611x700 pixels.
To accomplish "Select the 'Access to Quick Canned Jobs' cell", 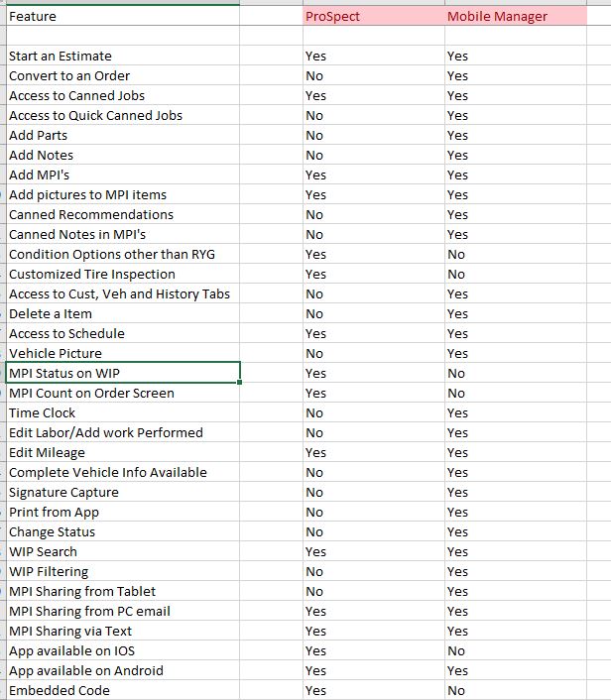I will pyautogui.click(x=123, y=115).
